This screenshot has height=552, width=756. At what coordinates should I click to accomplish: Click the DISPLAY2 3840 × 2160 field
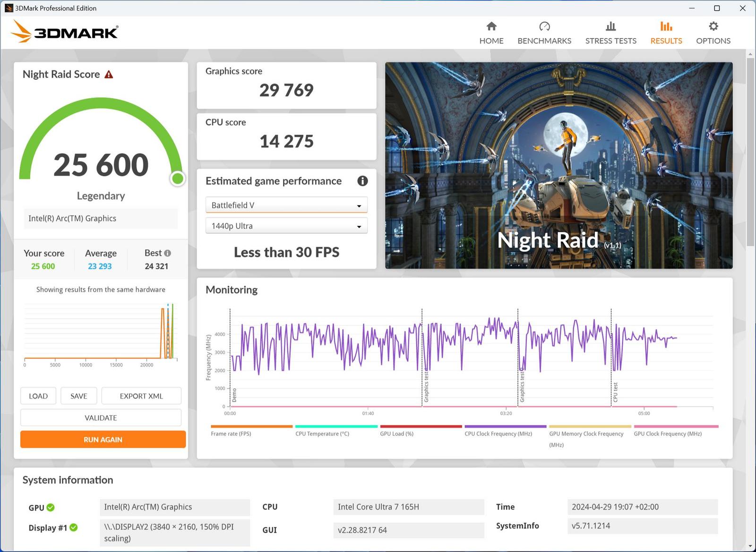tap(175, 533)
